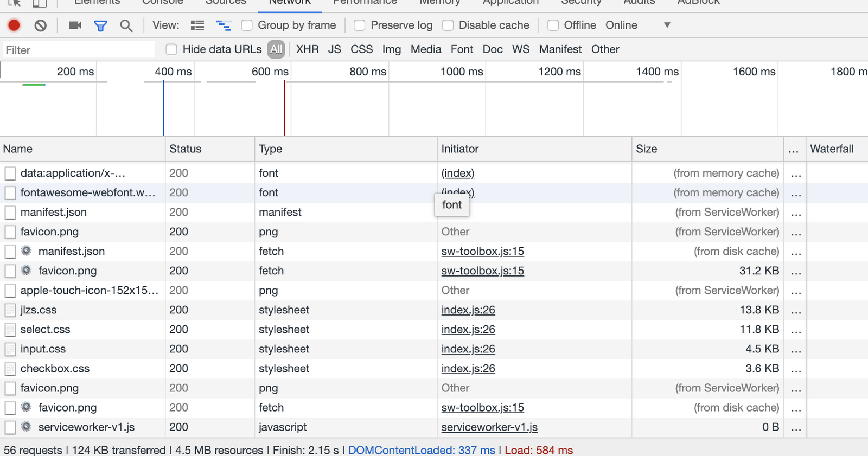Open index.js:26 initiator link for jlzs.css
868x456 pixels.
point(468,310)
